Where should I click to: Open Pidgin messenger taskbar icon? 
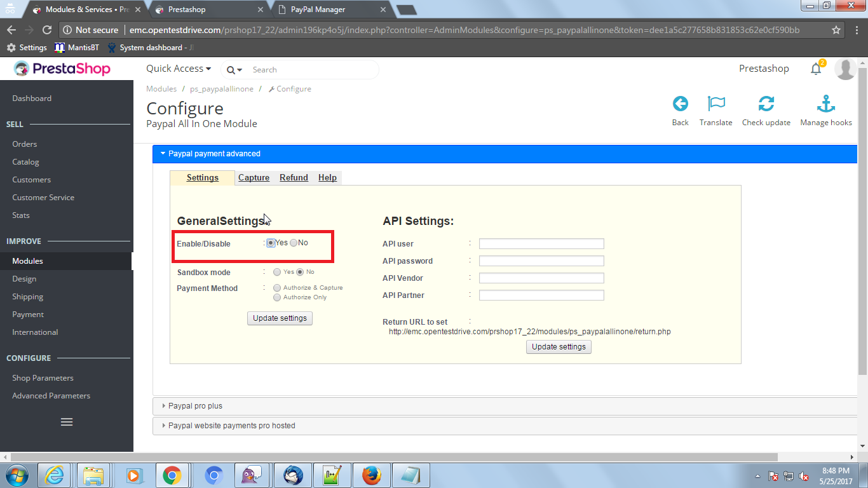(250, 475)
